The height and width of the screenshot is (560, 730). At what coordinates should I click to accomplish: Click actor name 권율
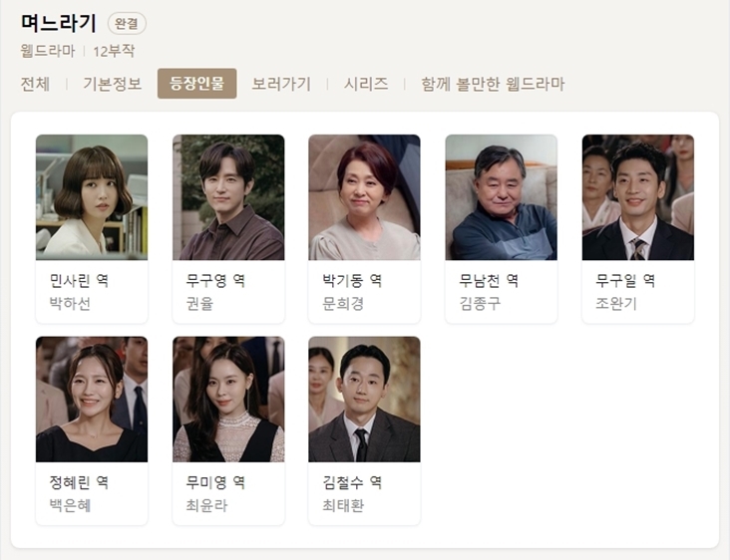click(199, 303)
